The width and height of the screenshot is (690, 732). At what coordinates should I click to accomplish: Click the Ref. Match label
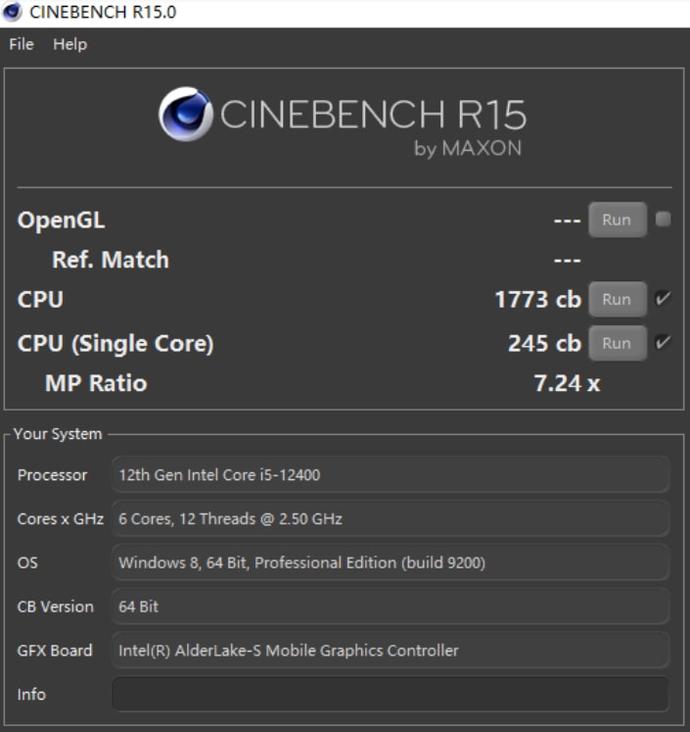click(110, 260)
